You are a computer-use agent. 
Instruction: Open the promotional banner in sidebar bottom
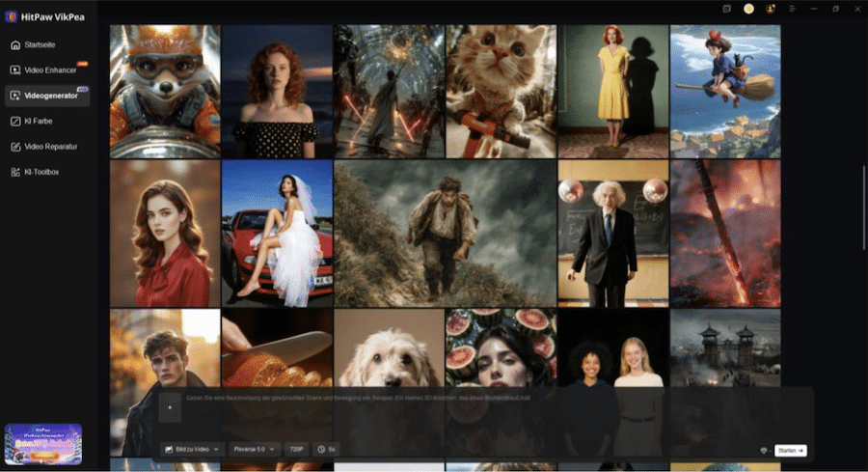(43, 444)
